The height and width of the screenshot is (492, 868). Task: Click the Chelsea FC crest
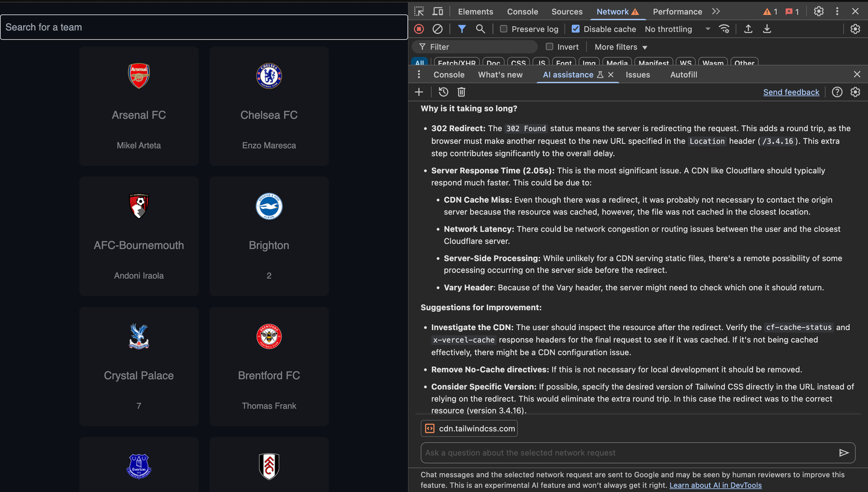point(269,75)
